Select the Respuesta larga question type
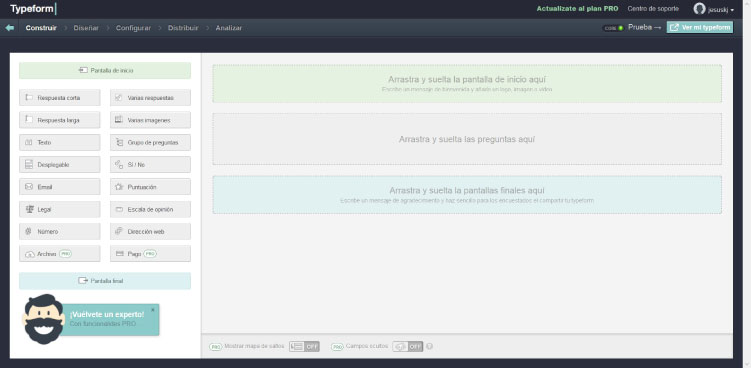The height and width of the screenshot is (368, 751). pos(60,120)
